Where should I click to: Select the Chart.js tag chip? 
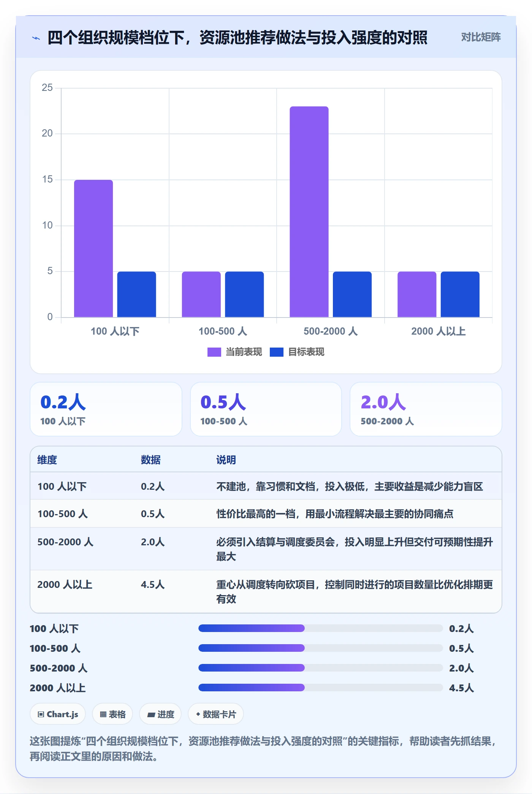coord(58,714)
